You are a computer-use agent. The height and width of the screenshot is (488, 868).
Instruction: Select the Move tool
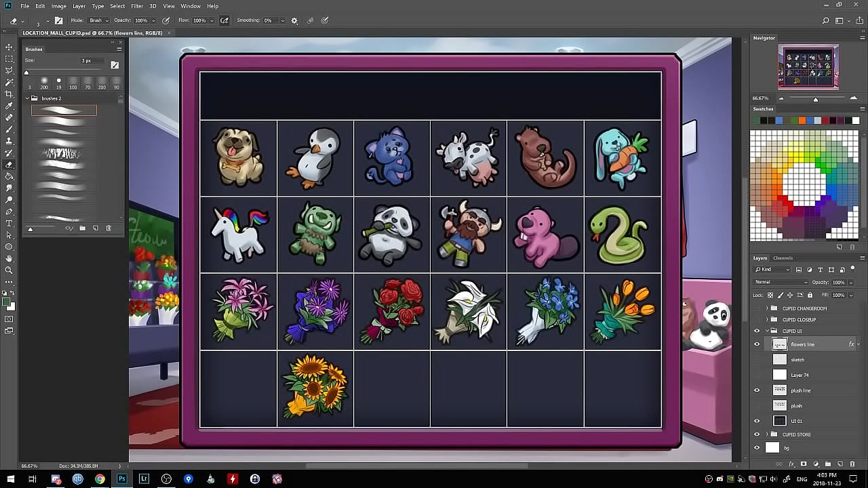pos(9,47)
